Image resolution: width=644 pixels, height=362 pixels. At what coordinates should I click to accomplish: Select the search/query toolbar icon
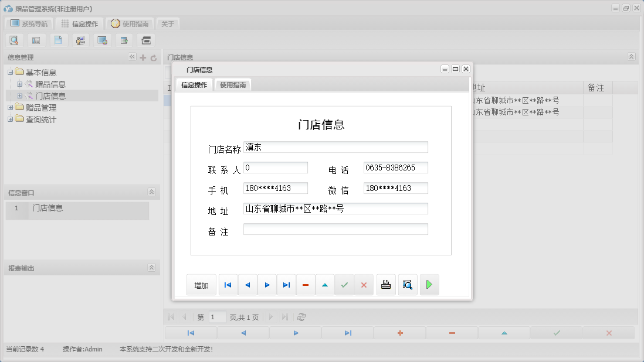click(14, 40)
